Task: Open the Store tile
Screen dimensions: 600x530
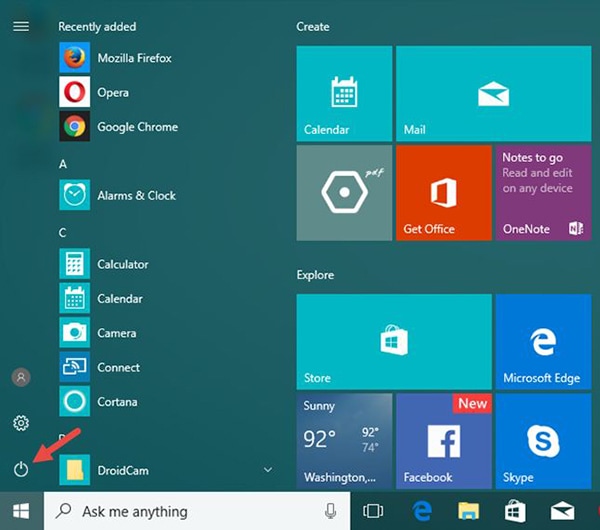Action: [394, 342]
